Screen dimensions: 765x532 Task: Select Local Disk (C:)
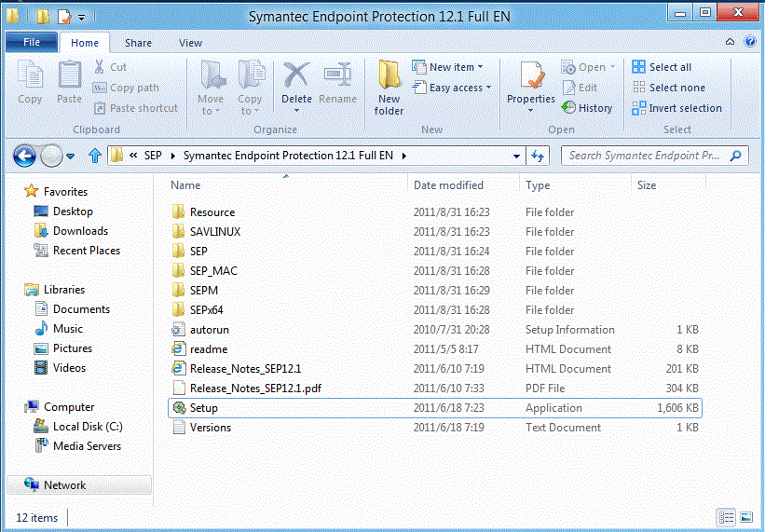[x=78, y=426]
